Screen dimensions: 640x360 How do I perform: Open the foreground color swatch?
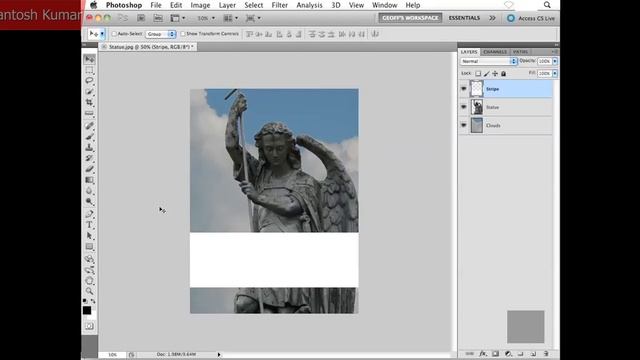click(x=87, y=311)
